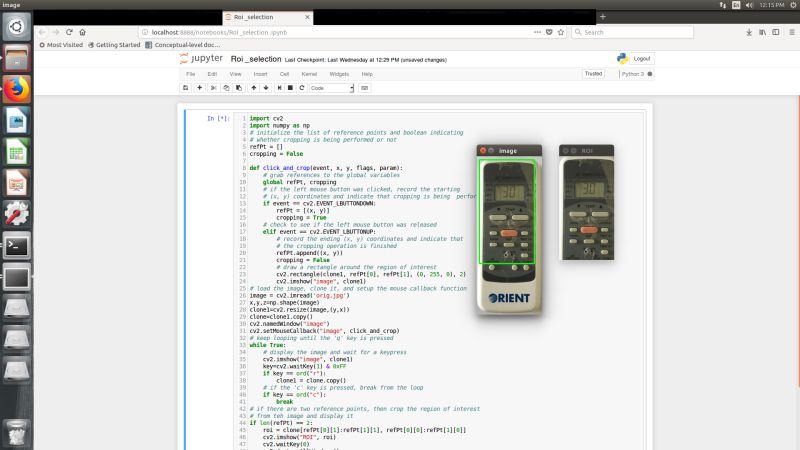
Task: Paste cells below icon in Jupyter toolbar
Action: 239,88
